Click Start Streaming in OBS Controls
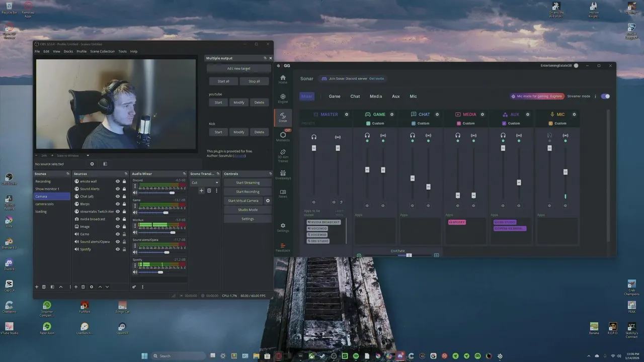644x362 pixels. click(x=248, y=183)
